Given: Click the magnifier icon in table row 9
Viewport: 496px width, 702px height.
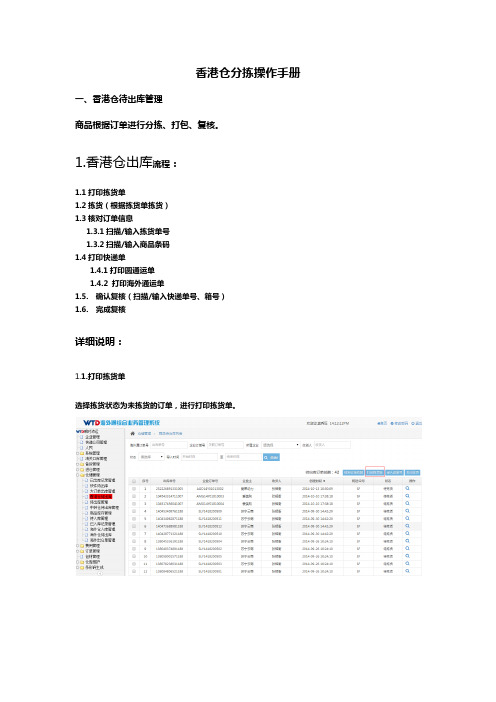Looking at the screenshot, I should click(407, 548).
